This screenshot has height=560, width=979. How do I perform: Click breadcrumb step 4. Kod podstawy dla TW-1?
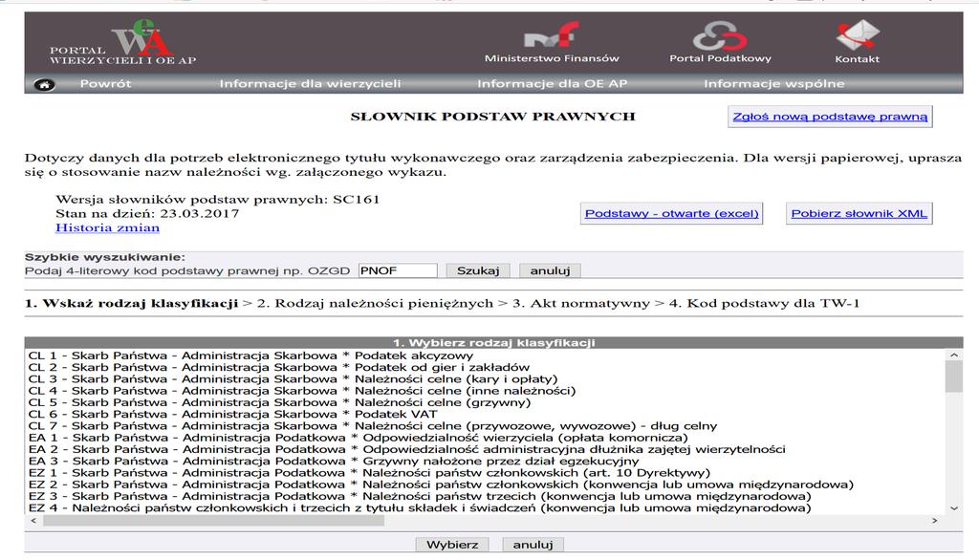click(764, 303)
